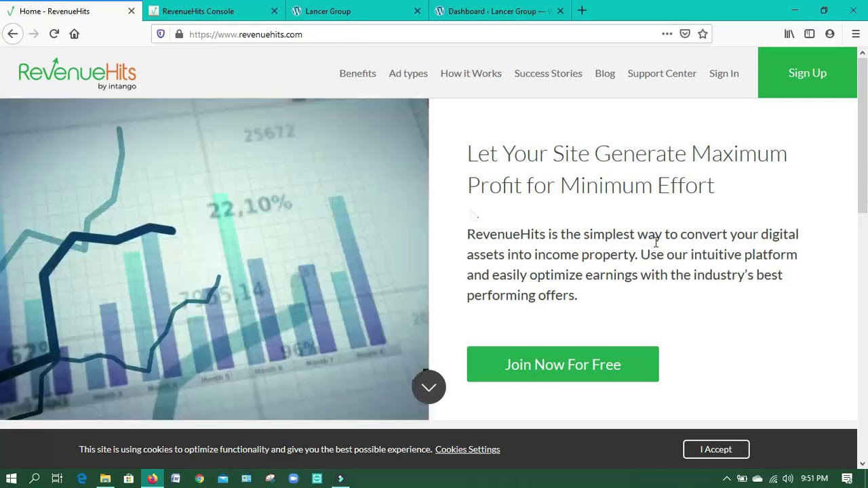Open a new browser tab
Viewport: 868px width, 488px height.
coord(582,11)
